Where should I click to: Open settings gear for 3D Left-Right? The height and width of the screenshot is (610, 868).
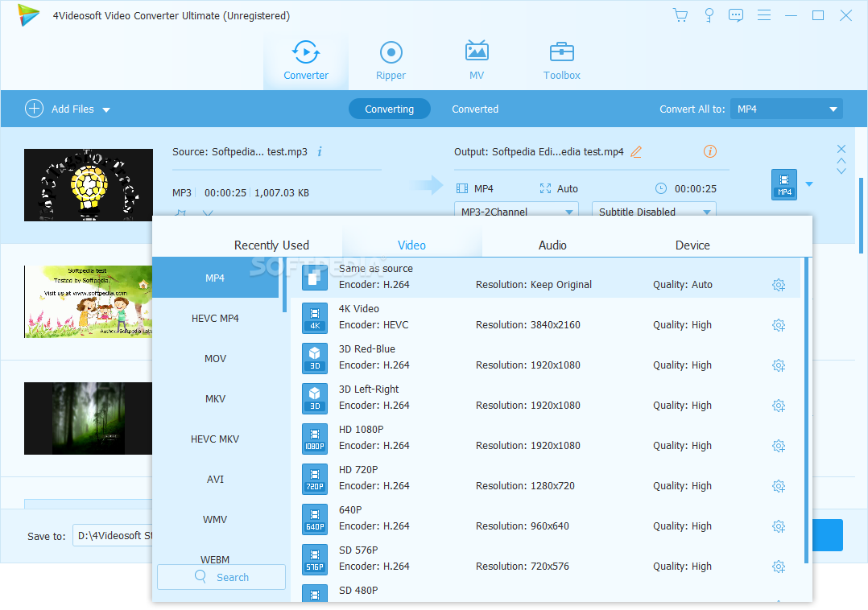pyautogui.click(x=779, y=406)
